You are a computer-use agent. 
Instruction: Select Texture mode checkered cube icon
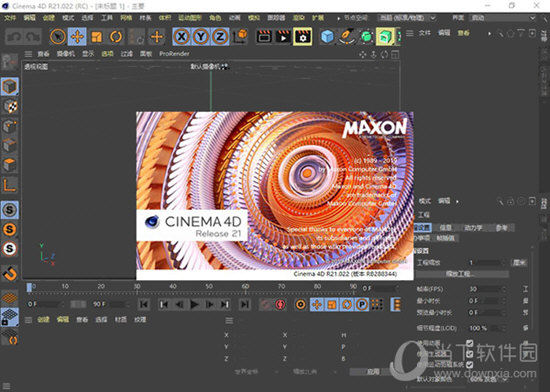10,106
